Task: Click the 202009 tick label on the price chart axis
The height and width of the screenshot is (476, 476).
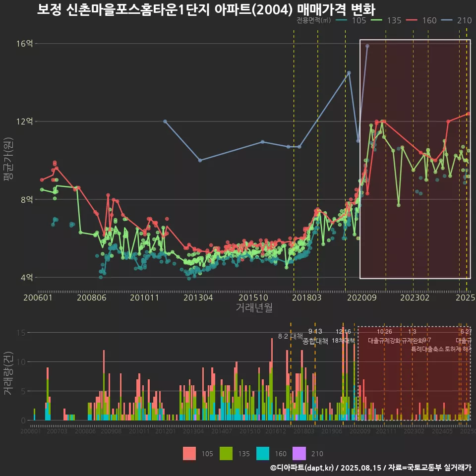Action: coord(361,297)
